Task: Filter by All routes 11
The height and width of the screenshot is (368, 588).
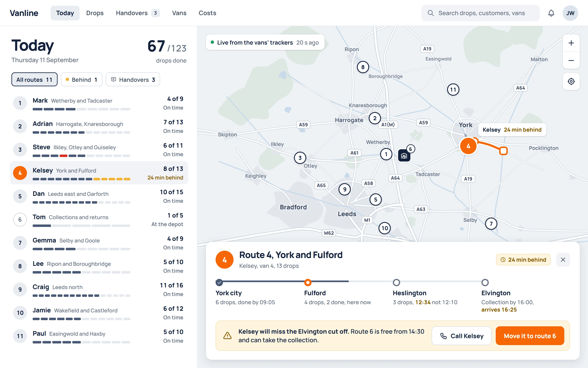Action: click(35, 80)
